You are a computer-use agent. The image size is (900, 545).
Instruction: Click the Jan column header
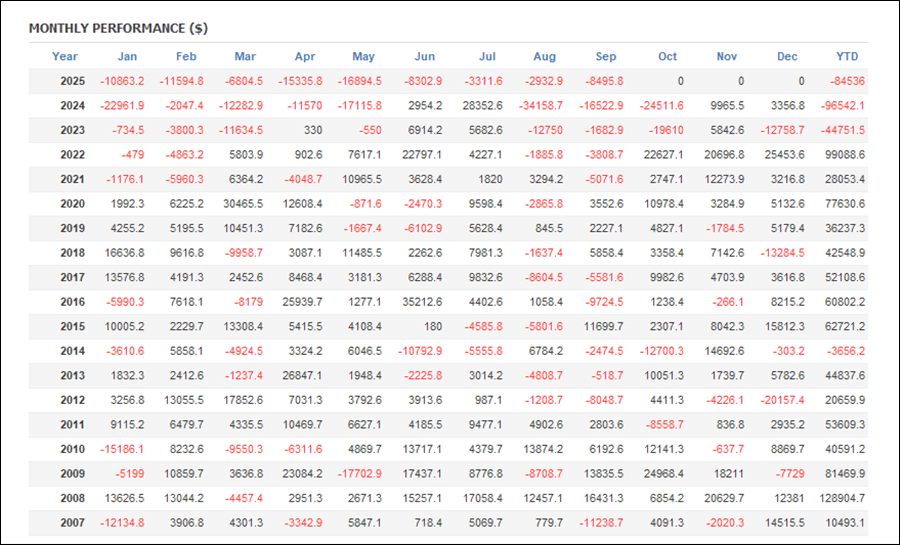[x=127, y=57]
